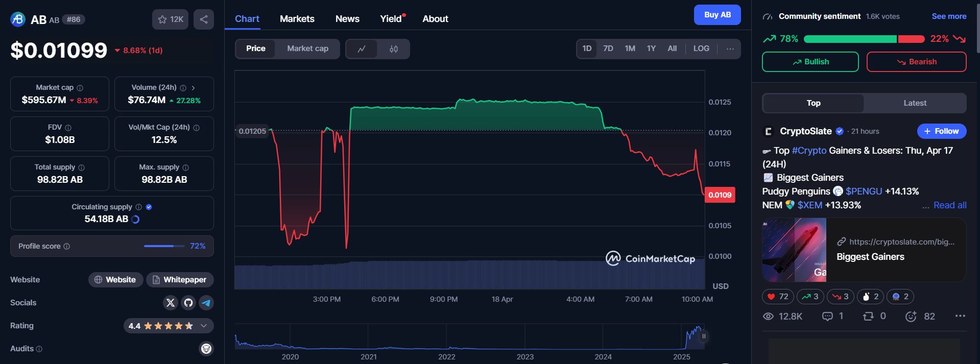
Task: Select 1D time range
Action: pyautogui.click(x=587, y=48)
